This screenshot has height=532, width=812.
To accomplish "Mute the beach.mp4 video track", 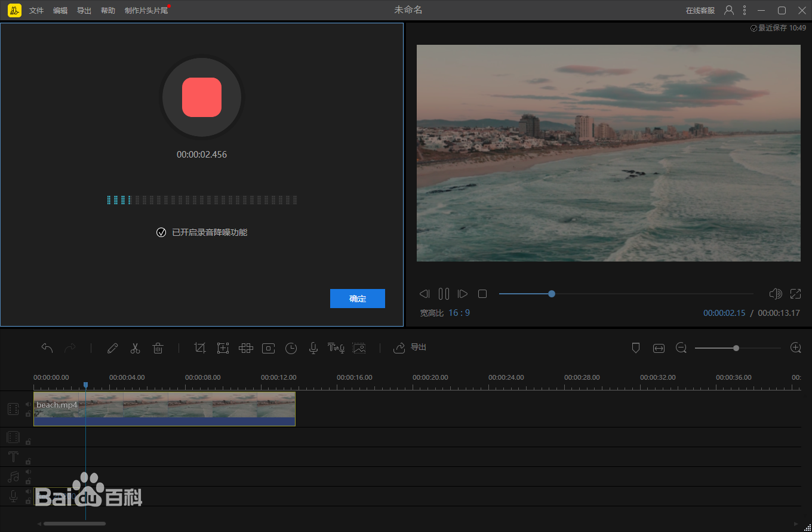I will click(x=28, y=404).
